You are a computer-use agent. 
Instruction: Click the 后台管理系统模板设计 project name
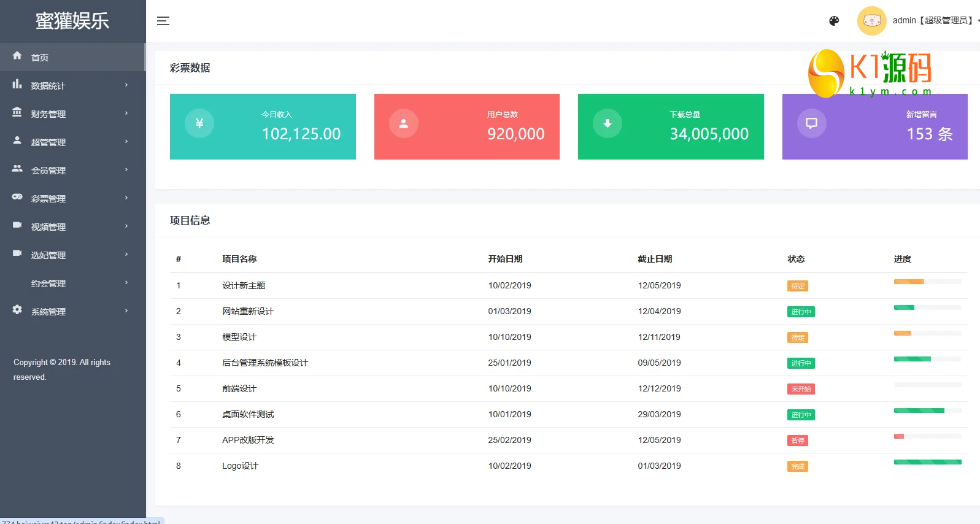pyautogui.click(x=265, y=363)
